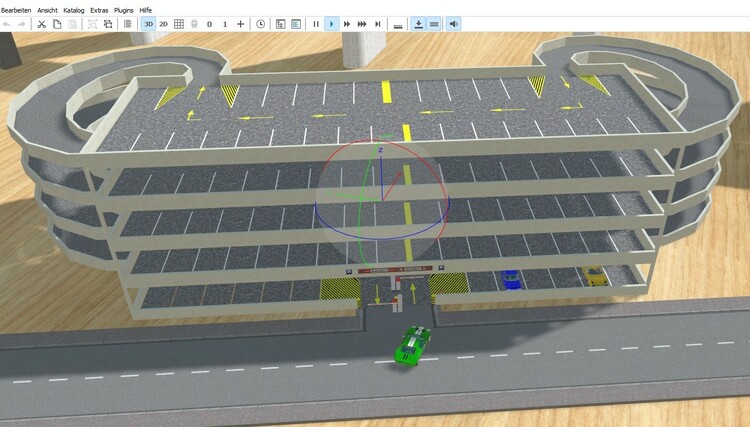Open the Bearbeiten menu
Screen dimensions: 750x427
tap(16, 10)
